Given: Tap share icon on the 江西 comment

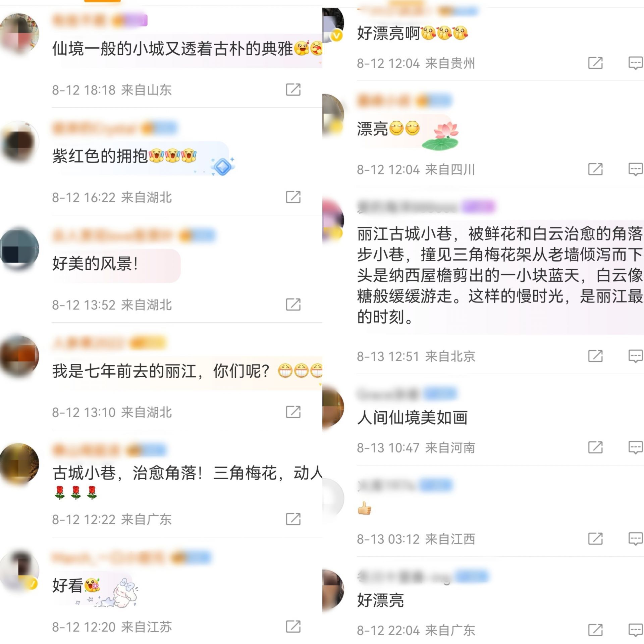Looking at the screenshot, I should click(595, 539).
